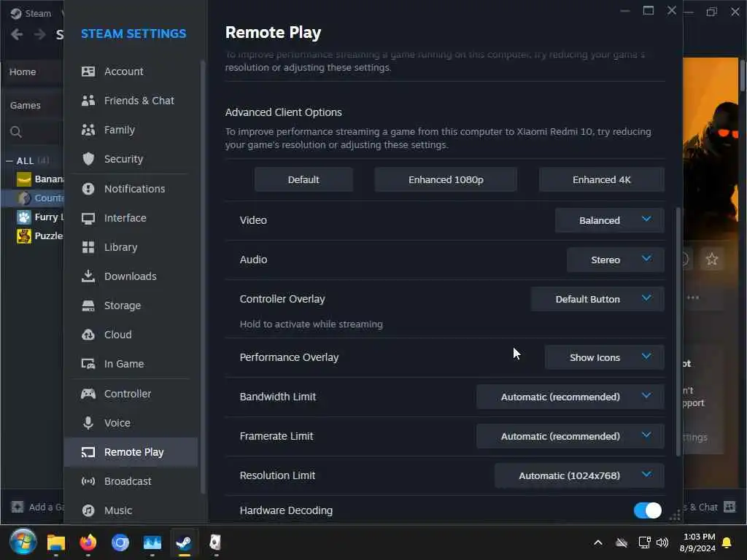Image resolution: width=747 pixels, height=560 pixels.
Task: Click the Interface monitor icon
Action: coord(88,218)
